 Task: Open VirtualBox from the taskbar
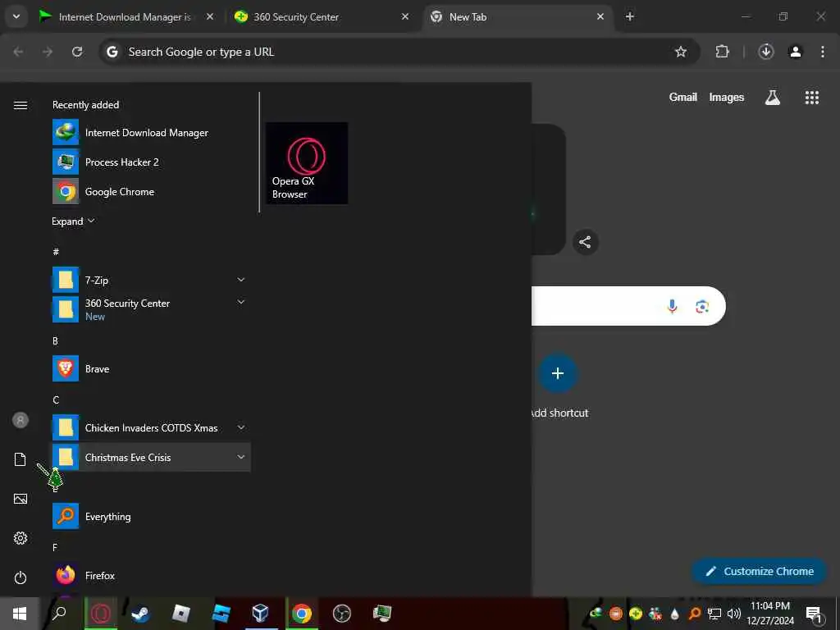260,614
